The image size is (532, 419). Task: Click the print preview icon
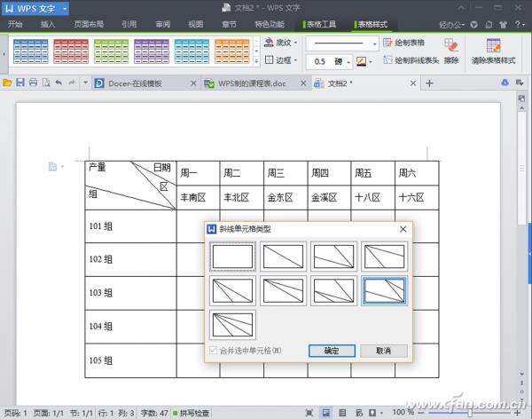46,83
